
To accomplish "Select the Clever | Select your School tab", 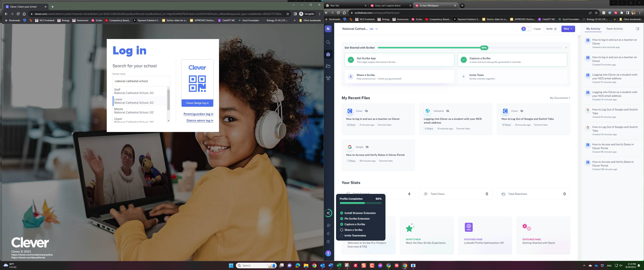I will (x=26, y=7).
